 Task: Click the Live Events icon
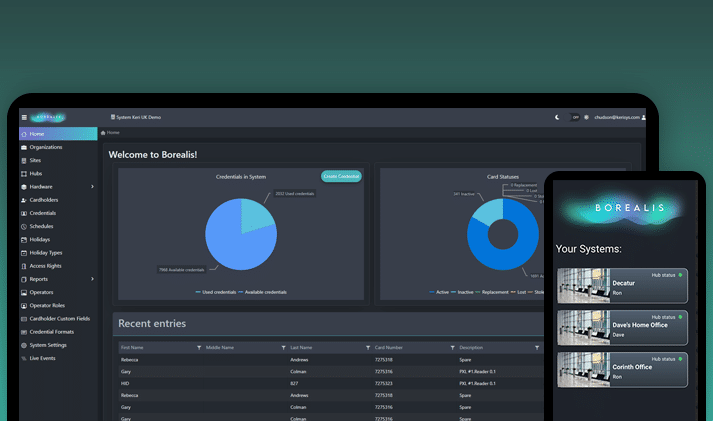pos(24,358)
